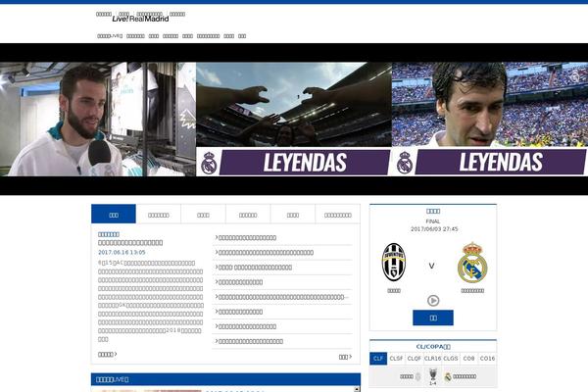588x392 pixels.
Task: Select the CLSF competition tab
Action: point(396,359)
